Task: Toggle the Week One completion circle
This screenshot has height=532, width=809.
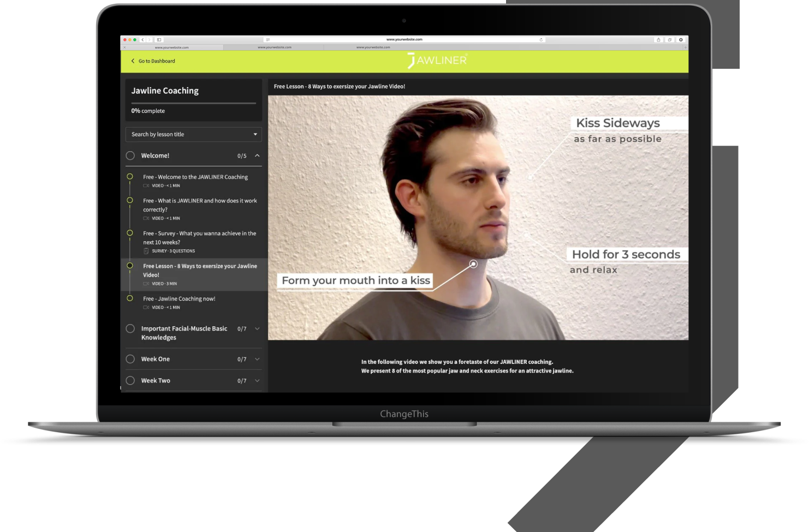Action: [130, 359]
